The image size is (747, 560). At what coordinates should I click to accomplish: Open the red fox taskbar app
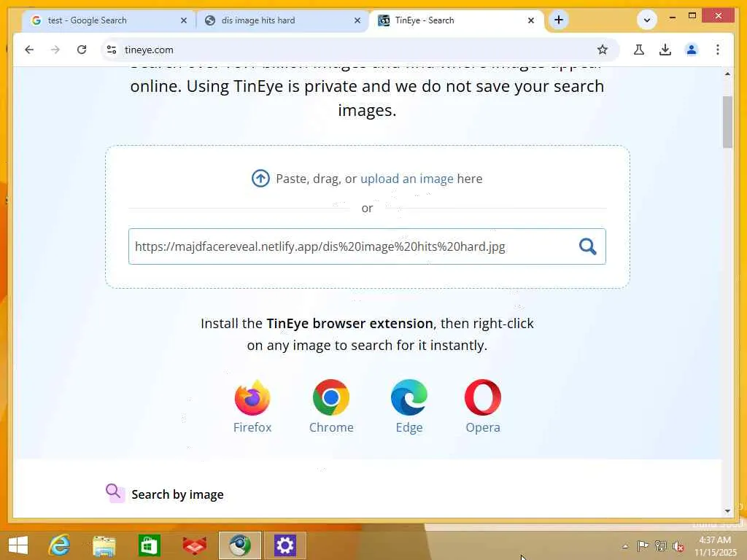click(194, 545)
